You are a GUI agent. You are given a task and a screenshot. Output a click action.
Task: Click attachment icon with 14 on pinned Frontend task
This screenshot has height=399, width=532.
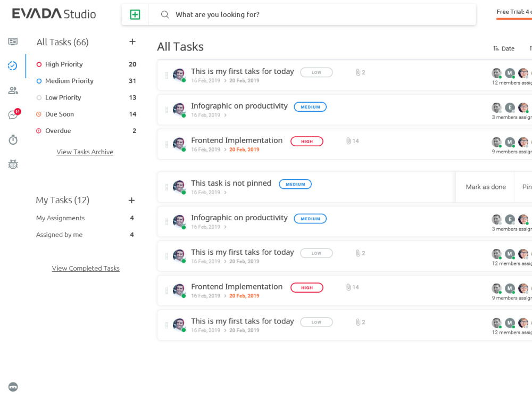tap(348, 141)
